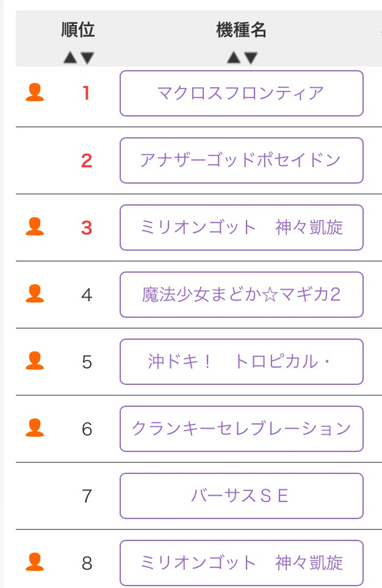Open rank 3 ミリオンゴット 神々凱旋 button
This screenshot has height=588, width=382.
click(242, 228)
